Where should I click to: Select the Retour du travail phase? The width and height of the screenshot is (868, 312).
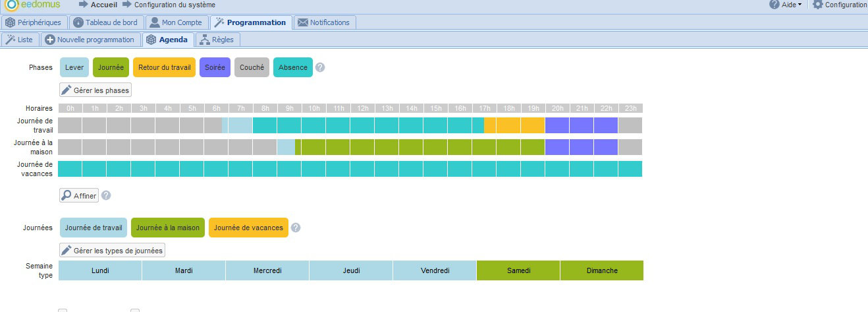pyautogui.click(x=164, y=67)
